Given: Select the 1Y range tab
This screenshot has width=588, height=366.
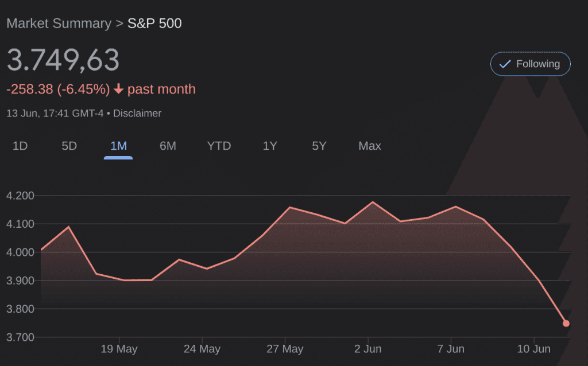Looking at the screenshot, I should (270, 146).
